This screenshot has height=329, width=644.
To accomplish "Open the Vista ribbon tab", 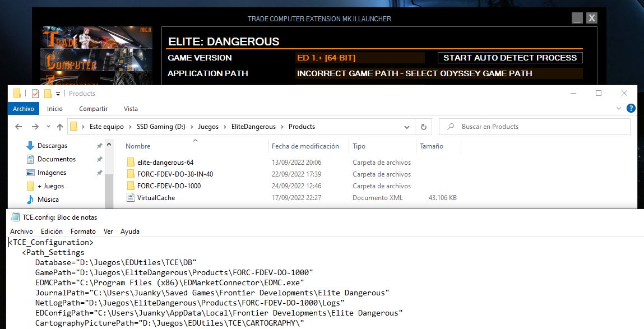I will pyautogui.click(x=131, y=108).
